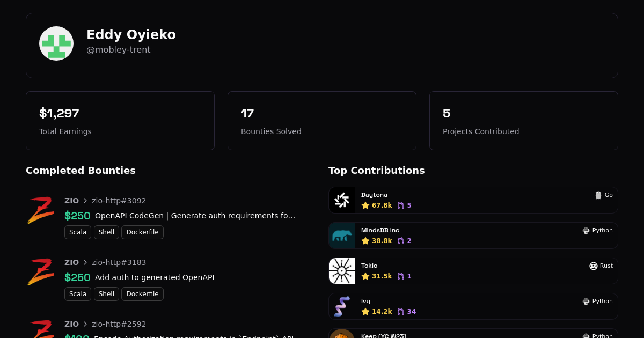Screen dimensions: 644x338
Task: Click the ZIO logo beside zio-http#3092
Action: (x=41, y=210)
